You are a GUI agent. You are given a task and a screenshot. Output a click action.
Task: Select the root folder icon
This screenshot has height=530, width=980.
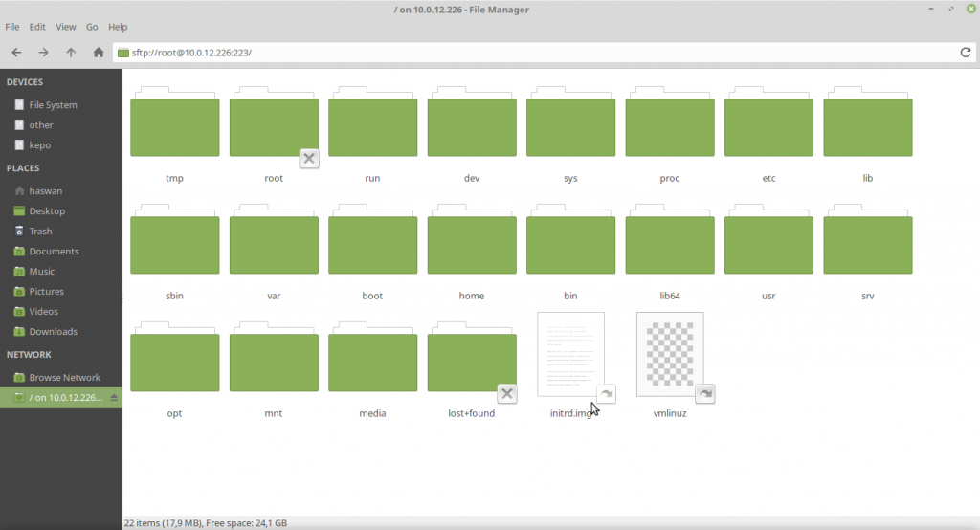(x=274, y=121)
